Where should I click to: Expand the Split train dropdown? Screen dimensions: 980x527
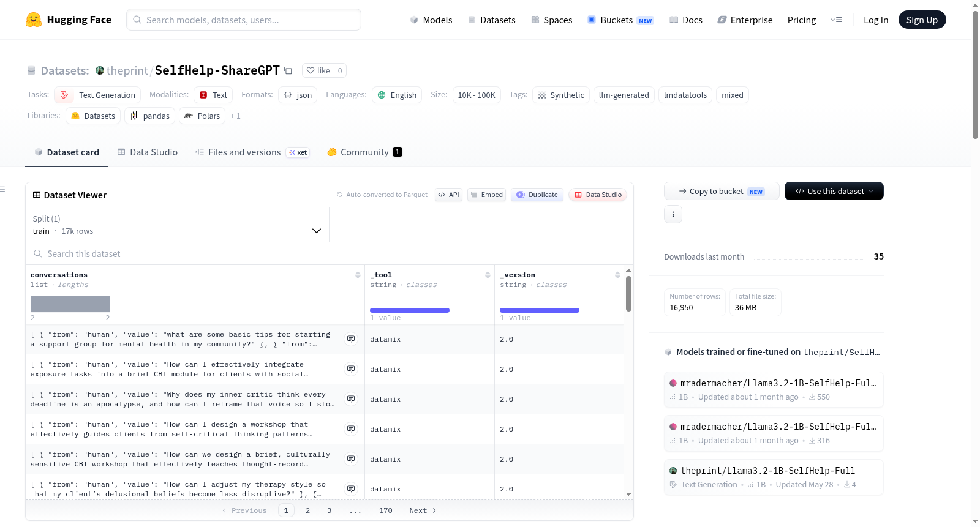(x=177, y=225)
